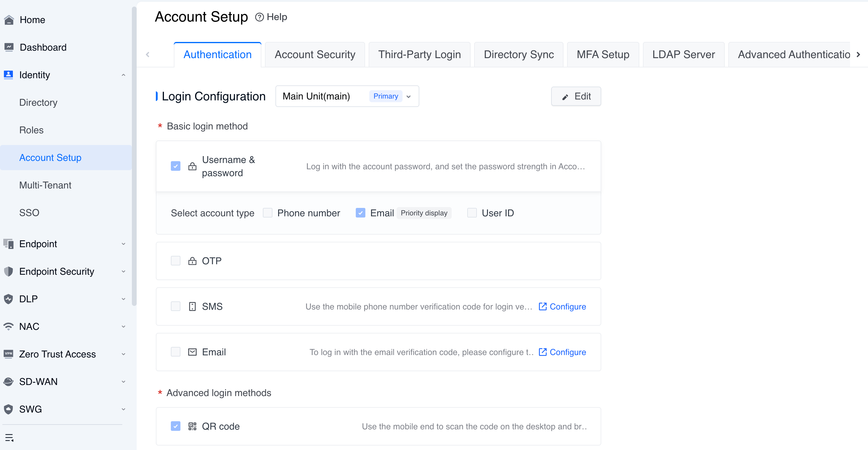Enable the OTP login checkbox
868x450 pixels.
pos(176,261)
